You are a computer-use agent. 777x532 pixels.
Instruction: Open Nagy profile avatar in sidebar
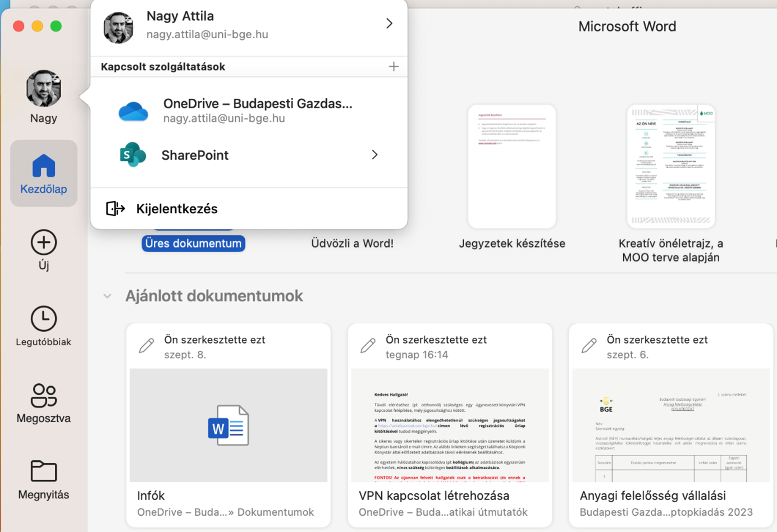tap(43, 88)
